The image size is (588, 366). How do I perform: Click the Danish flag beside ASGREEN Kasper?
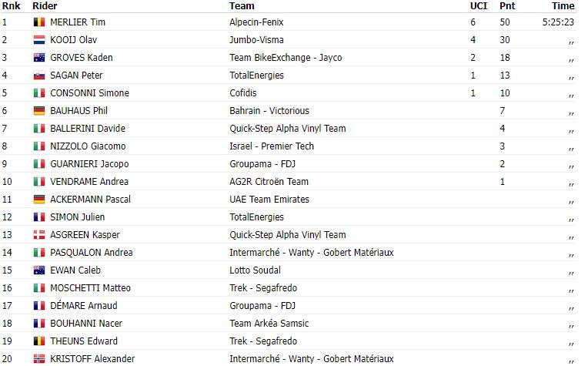click(39, 234)
